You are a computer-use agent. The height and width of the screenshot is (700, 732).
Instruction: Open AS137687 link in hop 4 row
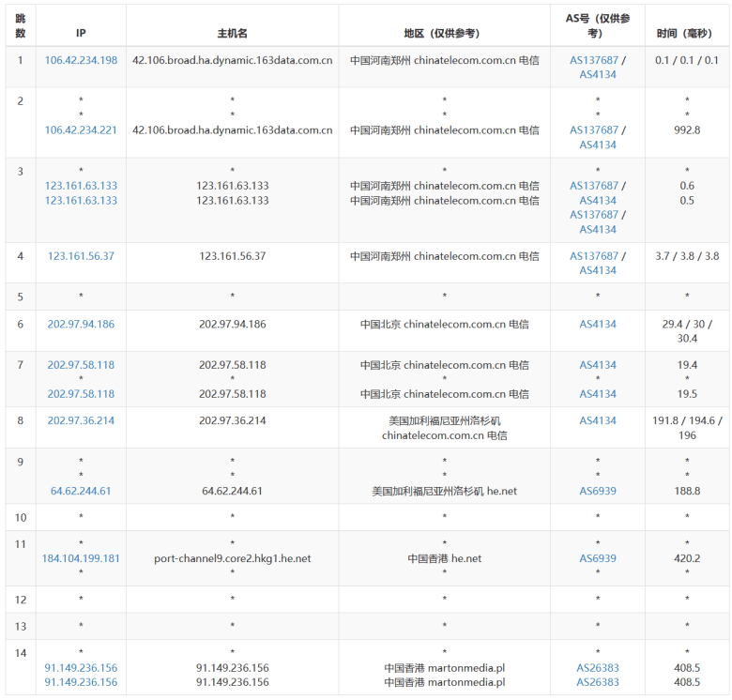pos(594,256)
